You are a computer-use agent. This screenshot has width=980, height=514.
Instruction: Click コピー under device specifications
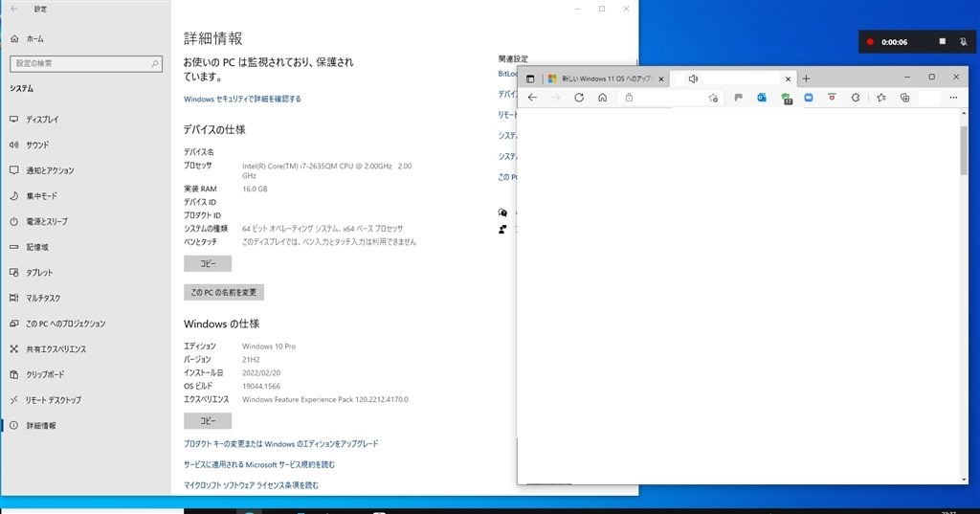click(208, 264)
